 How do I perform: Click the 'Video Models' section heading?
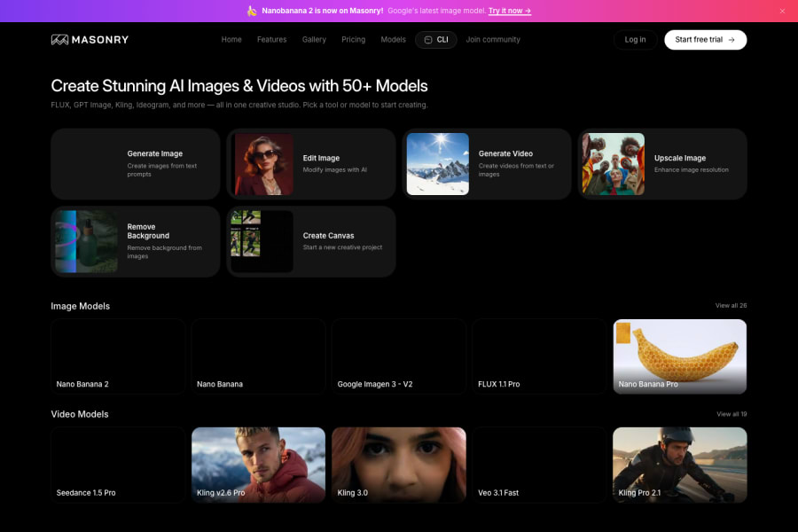80,414
